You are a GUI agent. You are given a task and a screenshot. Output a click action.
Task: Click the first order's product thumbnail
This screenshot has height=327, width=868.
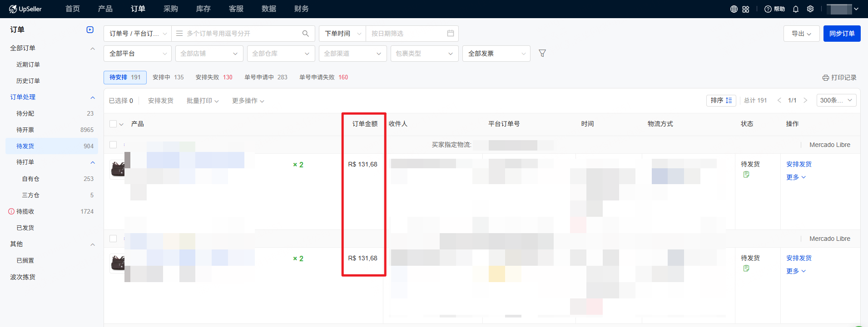[x=118, y=169]
